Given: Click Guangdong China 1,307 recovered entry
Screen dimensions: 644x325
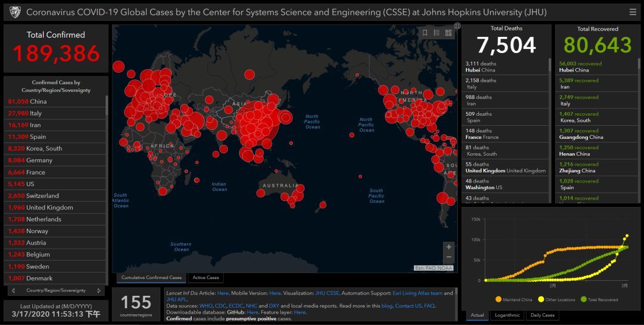Looking at the screenshot, I should tap(597, 134).
